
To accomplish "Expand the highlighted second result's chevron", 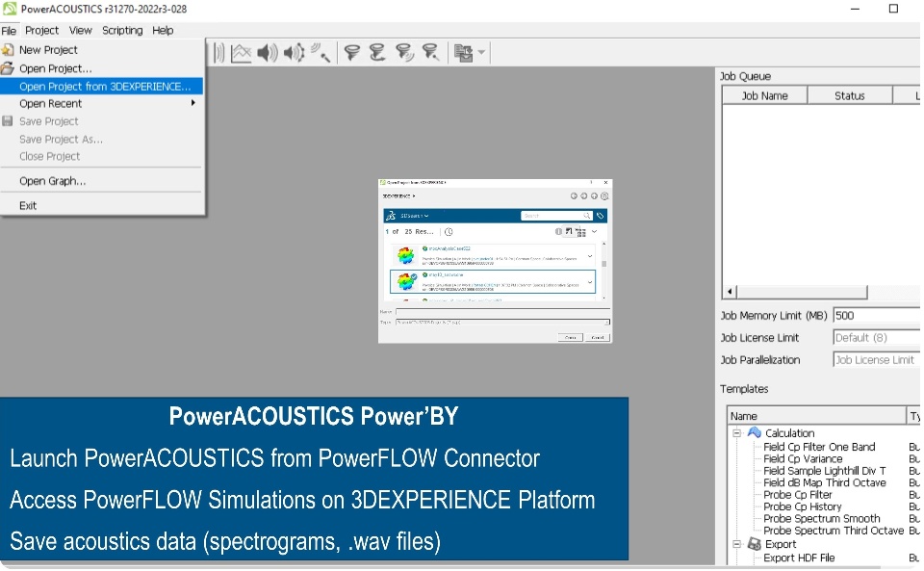I will coord(590,282).
